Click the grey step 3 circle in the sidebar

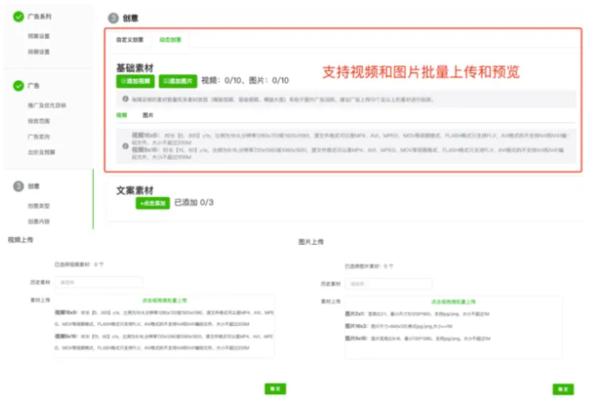click(x=18, y=186)
